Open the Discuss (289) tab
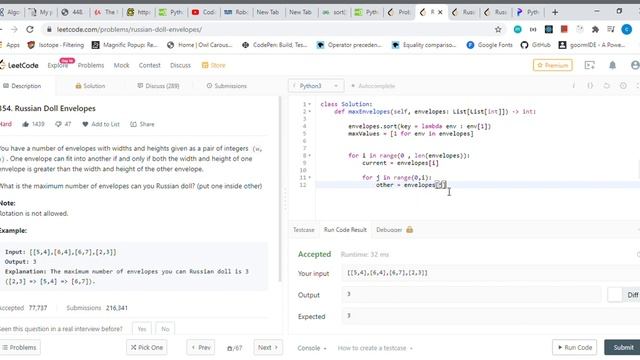The height and width of the screenshot is (360, 640). (x=158, y=86)
